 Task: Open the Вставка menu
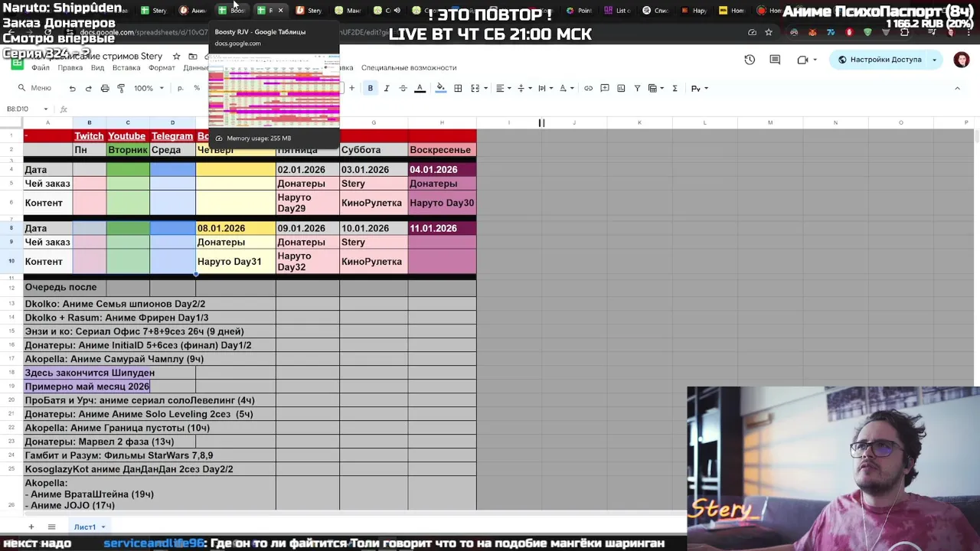(x=126, y=68)
